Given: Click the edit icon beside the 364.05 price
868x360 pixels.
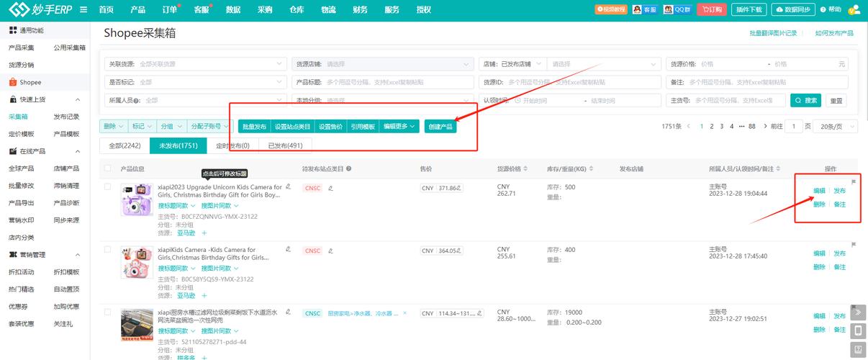Looking at the screenshot, I should [x=459, y=251].
